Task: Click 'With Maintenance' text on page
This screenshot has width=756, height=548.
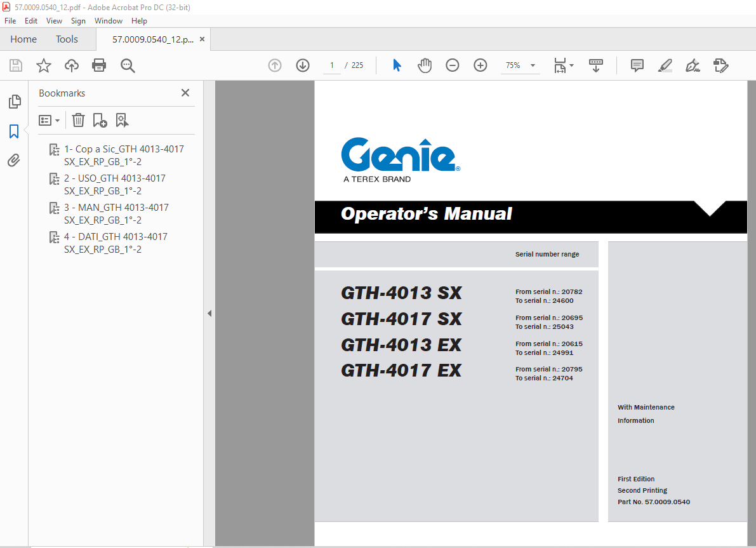Action: click(x=646, y=407)
